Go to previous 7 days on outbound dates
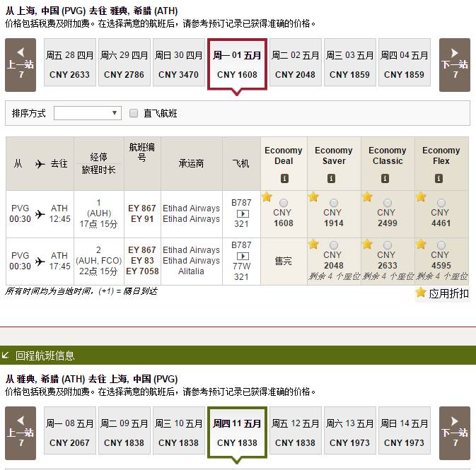The image size is (476, 470). pos(21,65)
